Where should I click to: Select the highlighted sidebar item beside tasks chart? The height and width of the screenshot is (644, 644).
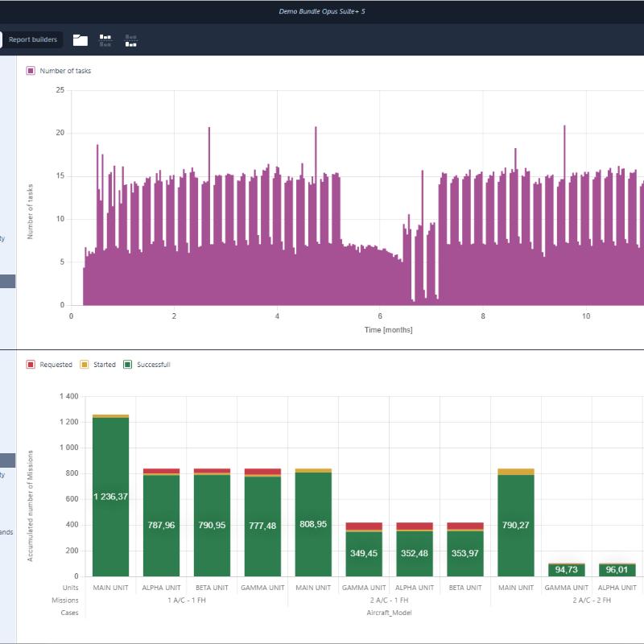coord(7,281)
